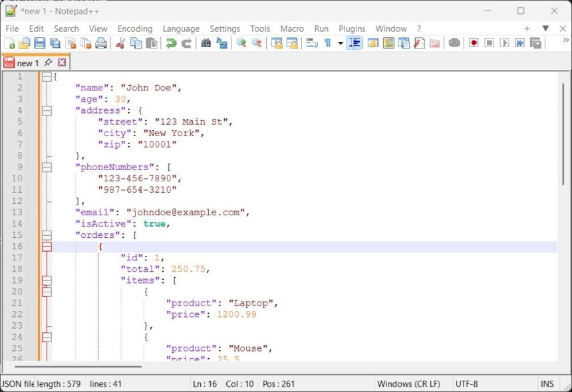572x392 pixels.
Task: Close the "new 1" tab with red X
Action: [62, 62]
